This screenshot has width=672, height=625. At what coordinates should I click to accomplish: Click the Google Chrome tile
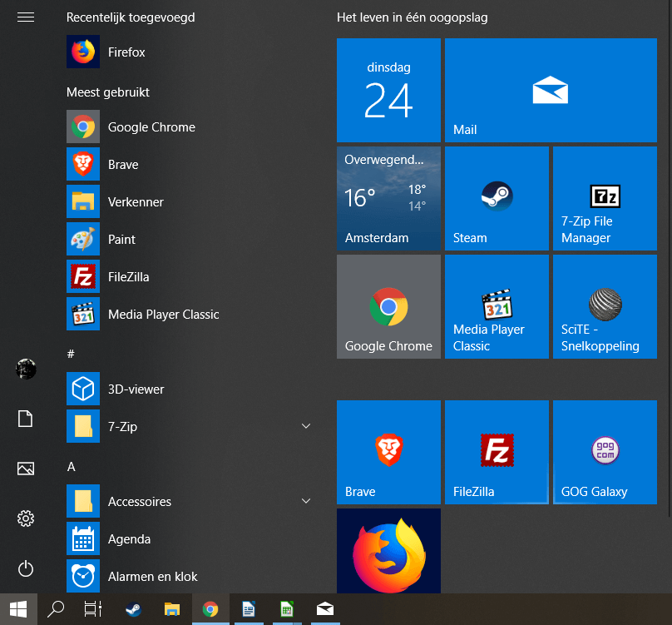388,307
